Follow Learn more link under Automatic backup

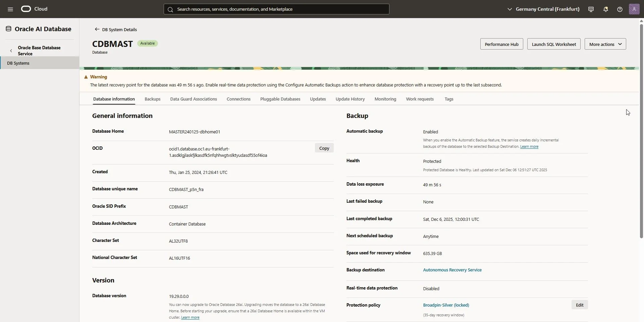coord(529,146)
